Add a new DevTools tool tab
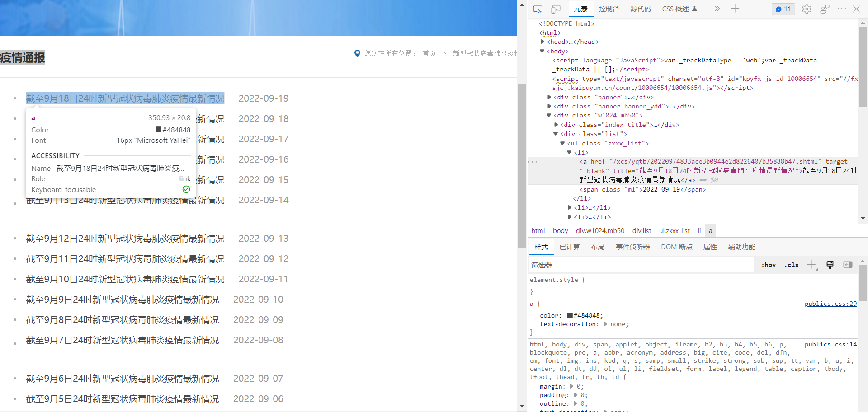The image size is (868, 412). (x=735, y=9)
